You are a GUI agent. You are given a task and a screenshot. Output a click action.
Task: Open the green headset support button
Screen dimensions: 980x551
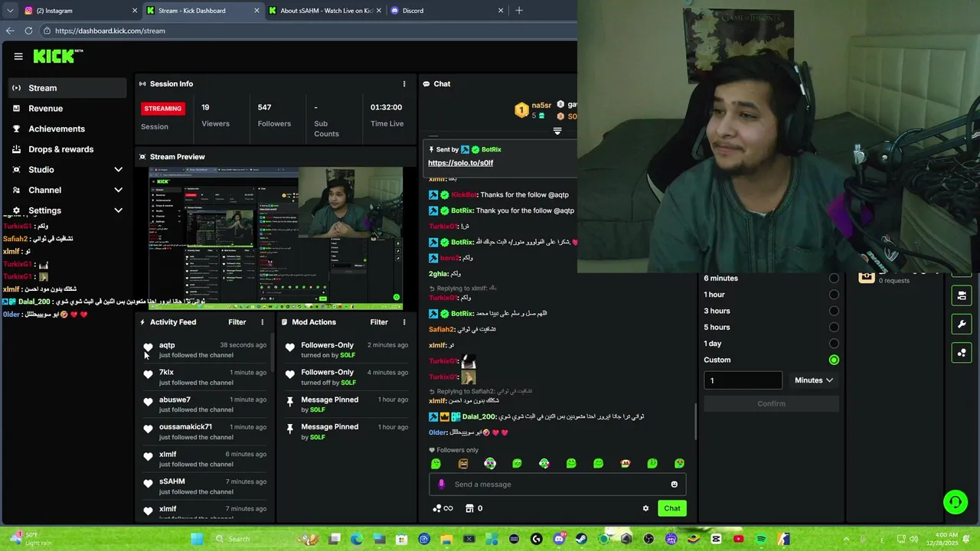pos(955,502)
